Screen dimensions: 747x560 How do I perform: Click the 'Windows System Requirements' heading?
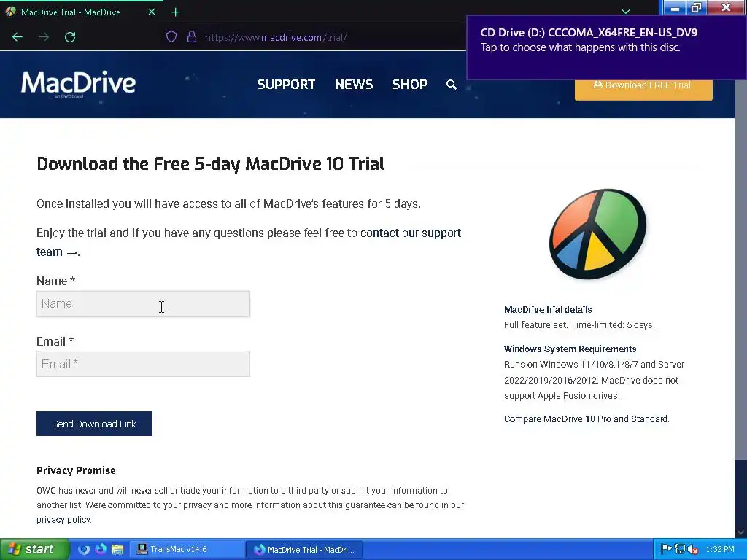570,349
